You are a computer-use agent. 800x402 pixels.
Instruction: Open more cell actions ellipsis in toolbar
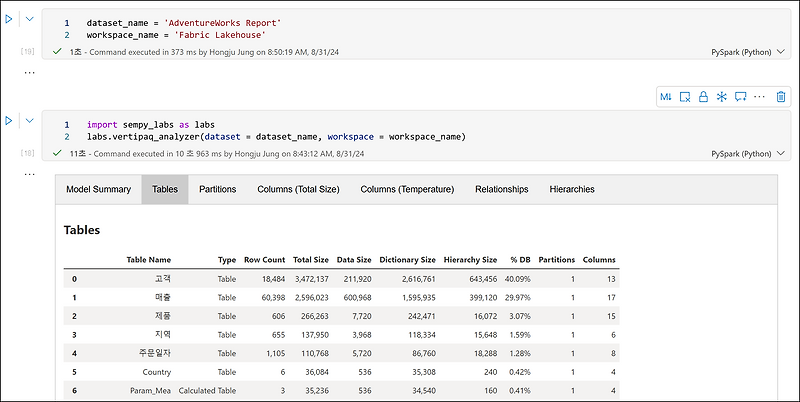point(760,97)
